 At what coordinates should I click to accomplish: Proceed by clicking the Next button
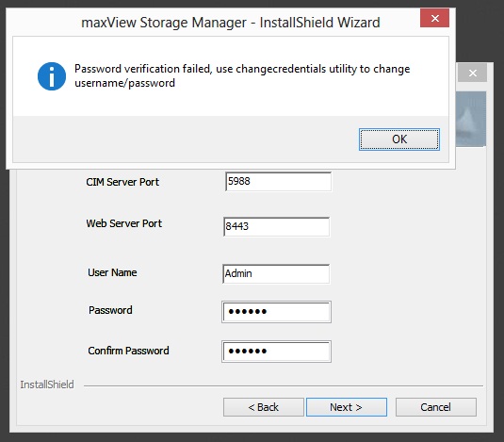(347, 407)
